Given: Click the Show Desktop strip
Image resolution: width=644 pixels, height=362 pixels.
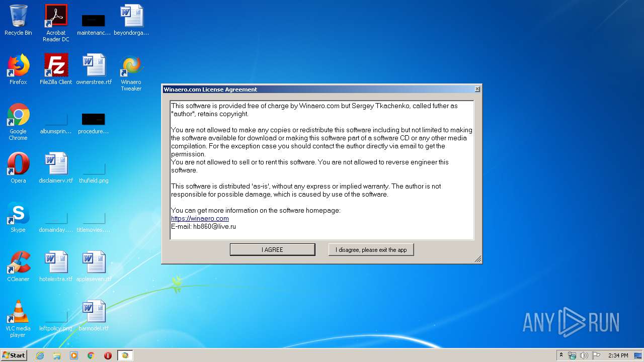Looking at the screenshot, I should tap(638, 355).
